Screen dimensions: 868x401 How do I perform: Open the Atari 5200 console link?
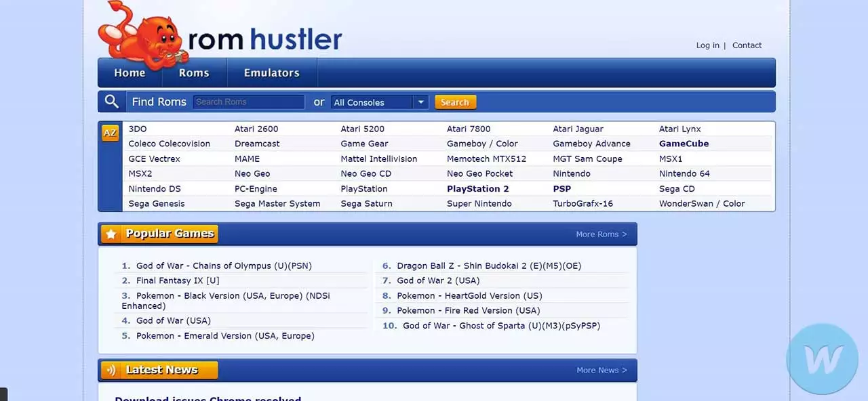tap(362, 129)
